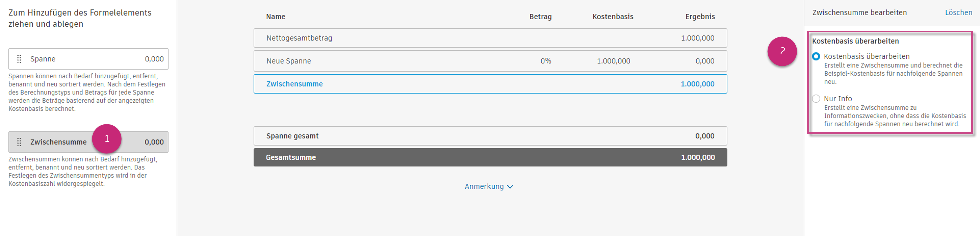Click the Ergebnis column header
Viewport: 980px width, 236px height.
[x=700, y=17]
